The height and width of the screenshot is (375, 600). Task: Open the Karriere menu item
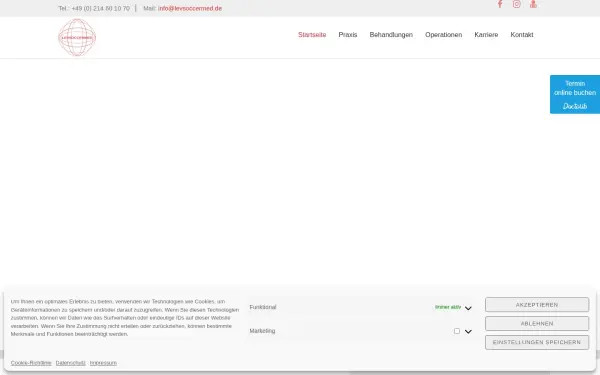(486, 35)
